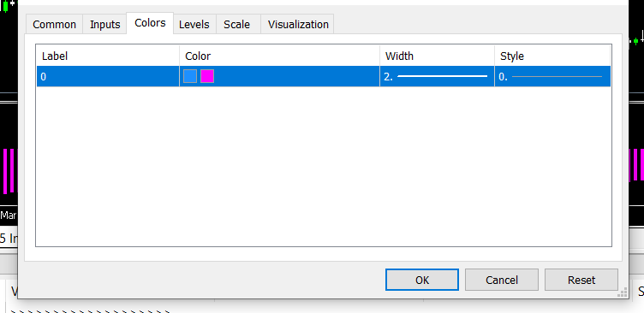Confirm changes with the OK button
The image size is (644, 313).
[x=422, y=280]
